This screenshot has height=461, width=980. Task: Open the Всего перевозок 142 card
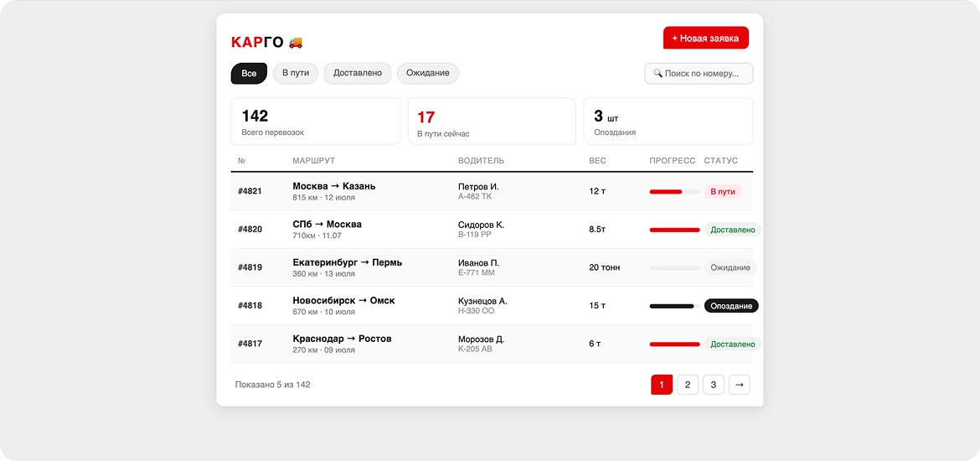[x=316, y=121]
